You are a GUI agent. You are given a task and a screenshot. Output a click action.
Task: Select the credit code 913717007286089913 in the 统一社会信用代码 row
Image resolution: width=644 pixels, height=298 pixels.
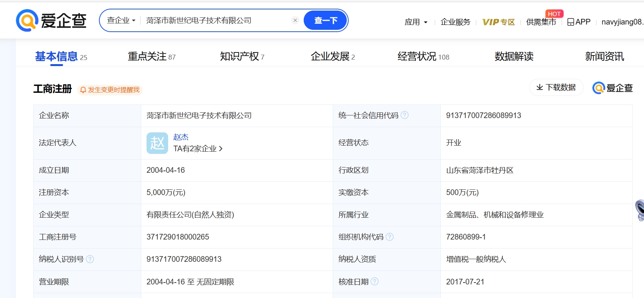(483, 115)
